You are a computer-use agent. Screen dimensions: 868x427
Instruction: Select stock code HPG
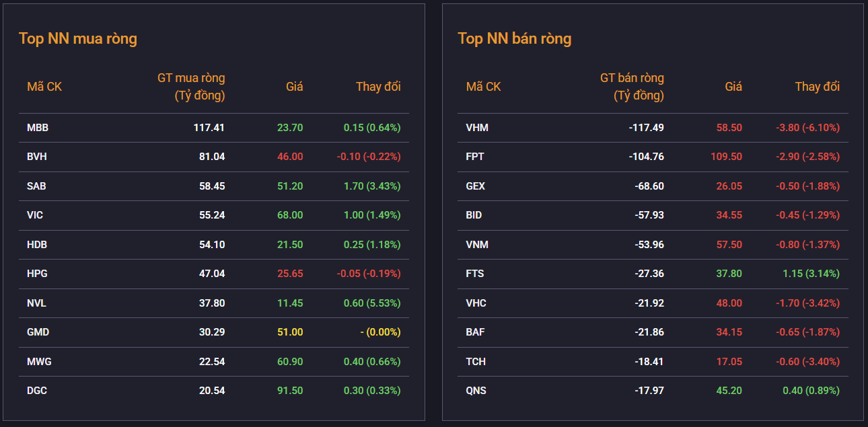click(37, 274)
